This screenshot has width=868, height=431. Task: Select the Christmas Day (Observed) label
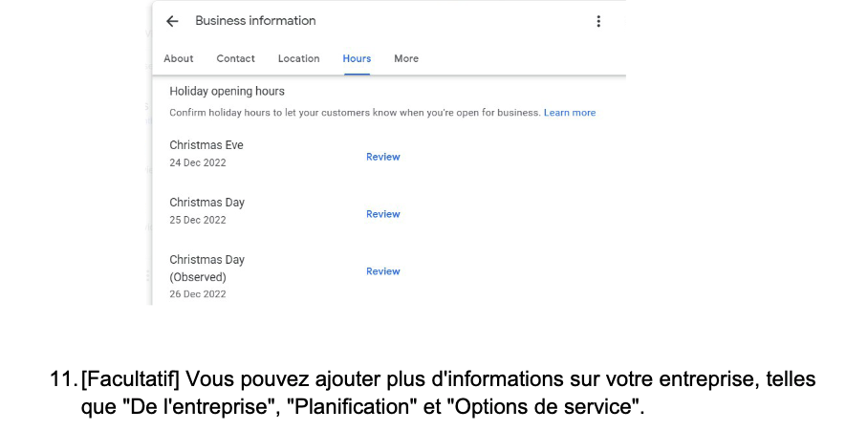pyautogui.click(x=206, y=269)
